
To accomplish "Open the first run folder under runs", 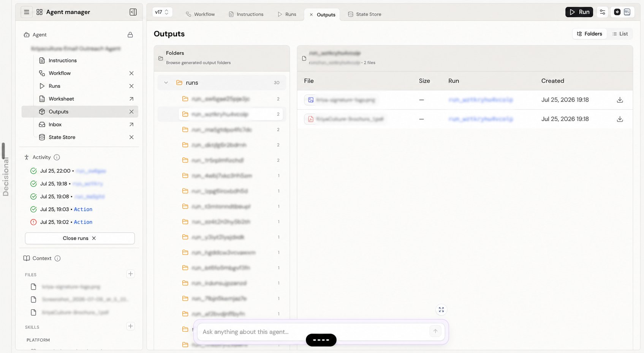I will click(231, 99).
